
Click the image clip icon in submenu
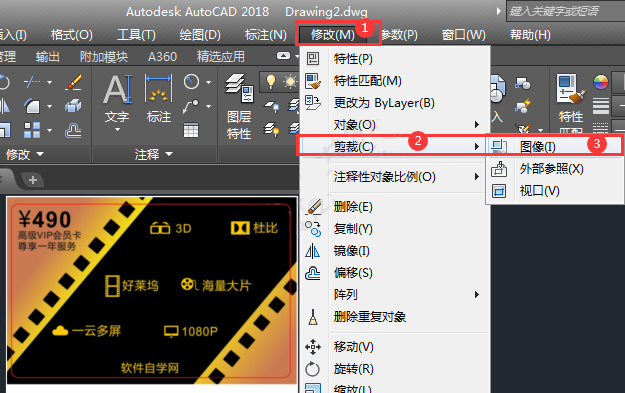499,146
